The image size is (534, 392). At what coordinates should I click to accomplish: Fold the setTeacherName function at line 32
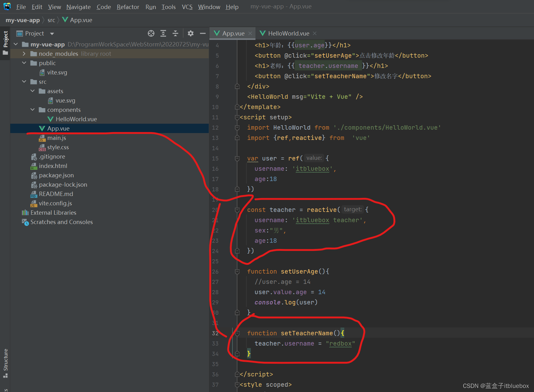[237, 333]
